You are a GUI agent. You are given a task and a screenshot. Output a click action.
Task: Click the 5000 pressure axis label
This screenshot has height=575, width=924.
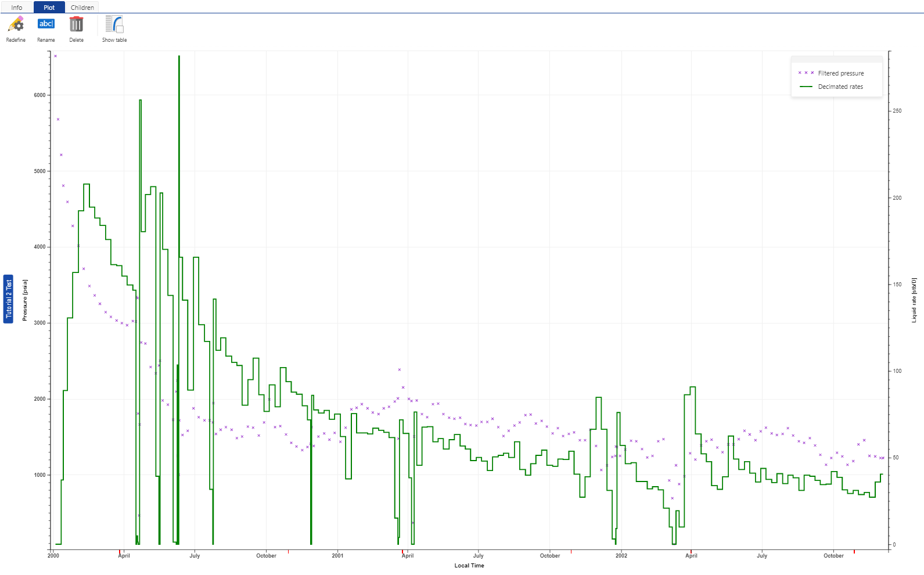point(39,171)
